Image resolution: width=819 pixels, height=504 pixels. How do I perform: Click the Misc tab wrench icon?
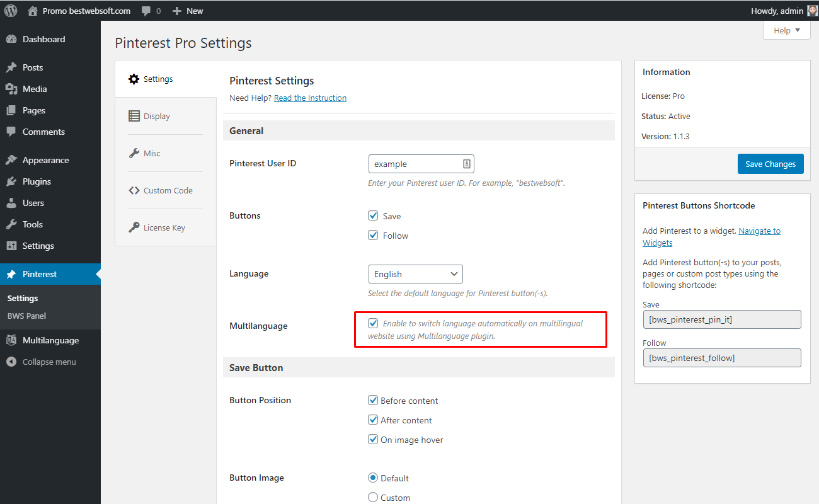134,153
